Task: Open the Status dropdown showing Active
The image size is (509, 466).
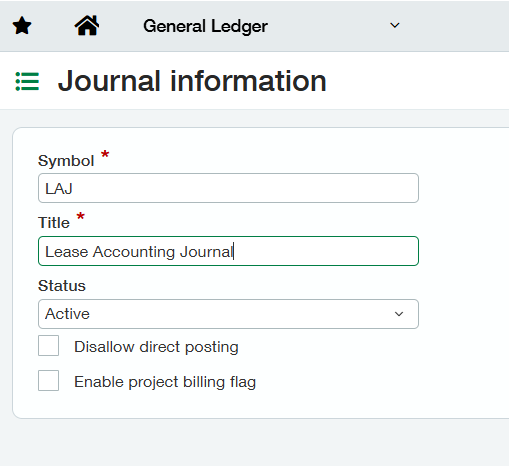Action: click(228, 314)
